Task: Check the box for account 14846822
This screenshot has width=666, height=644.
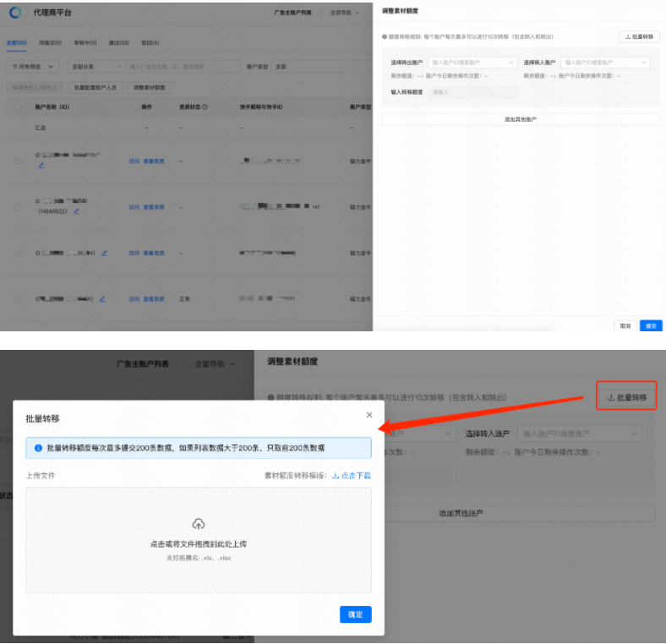Action: pyautogui.click(x=18, y=206)
